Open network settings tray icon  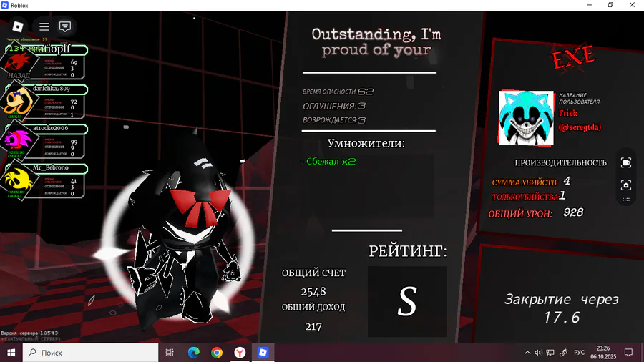pos(550,353)
